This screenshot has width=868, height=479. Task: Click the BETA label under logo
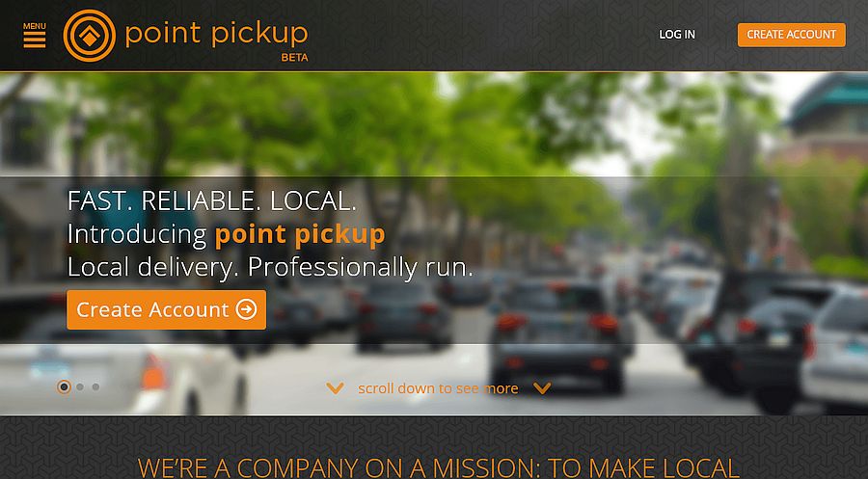tap(294, 58)
